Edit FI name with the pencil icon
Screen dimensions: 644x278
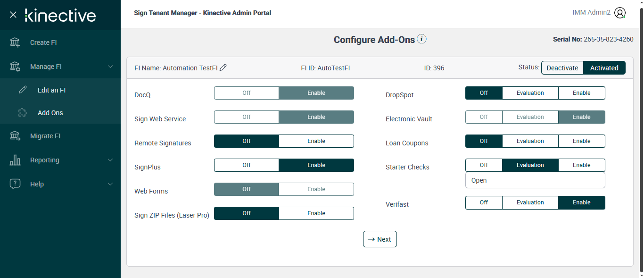tap(223, 67)
